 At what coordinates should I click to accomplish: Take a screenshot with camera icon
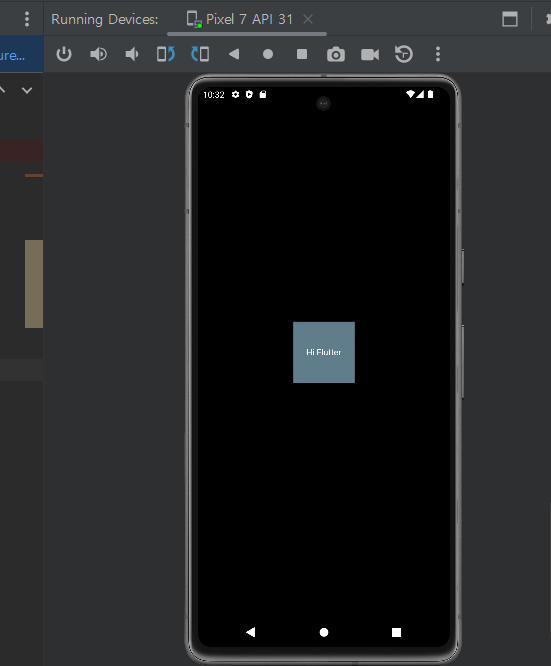(336, 55)
